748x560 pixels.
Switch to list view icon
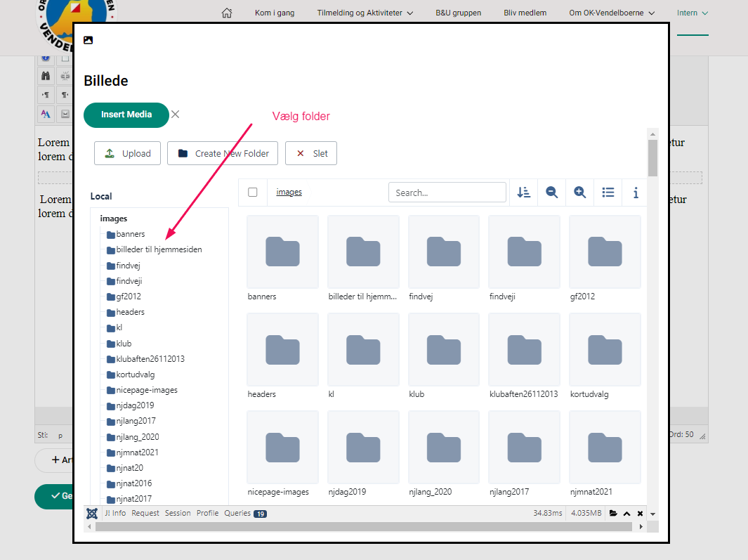[608, 193]
